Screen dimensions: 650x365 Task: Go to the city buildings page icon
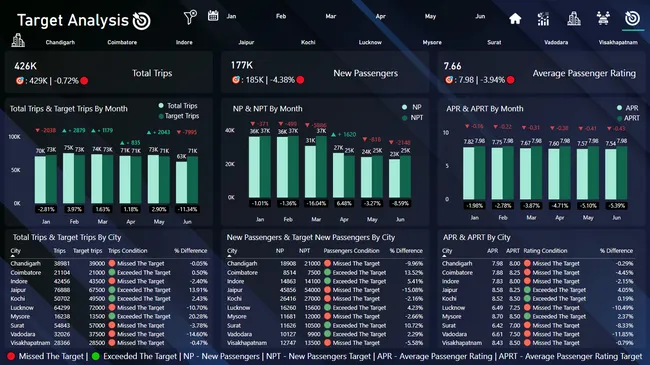point(574,19)
